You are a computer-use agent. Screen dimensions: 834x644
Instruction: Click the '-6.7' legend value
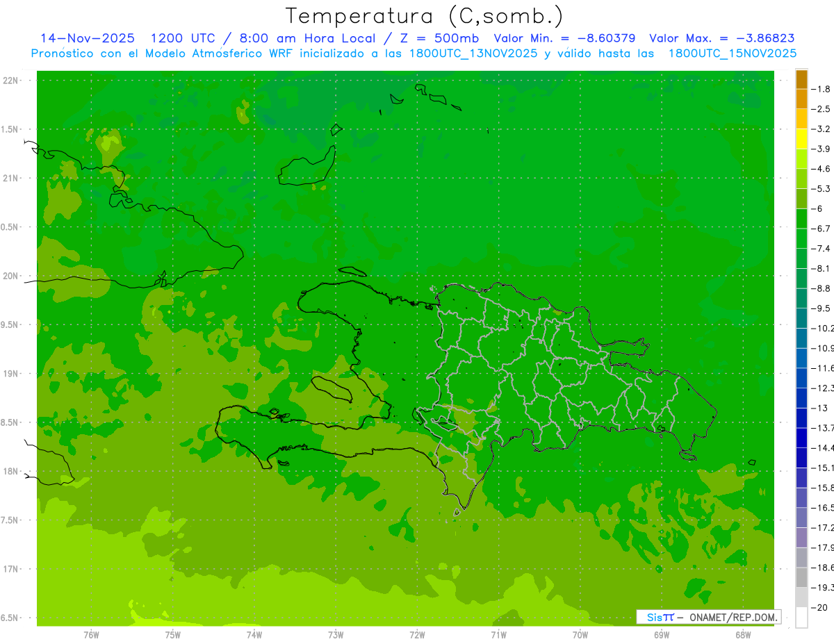[821, 229]
